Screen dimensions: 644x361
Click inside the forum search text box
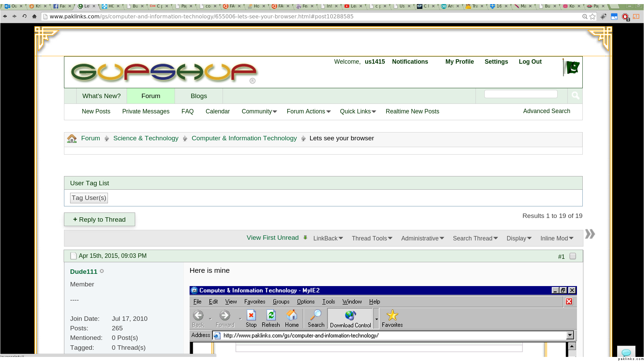point(520,94)
